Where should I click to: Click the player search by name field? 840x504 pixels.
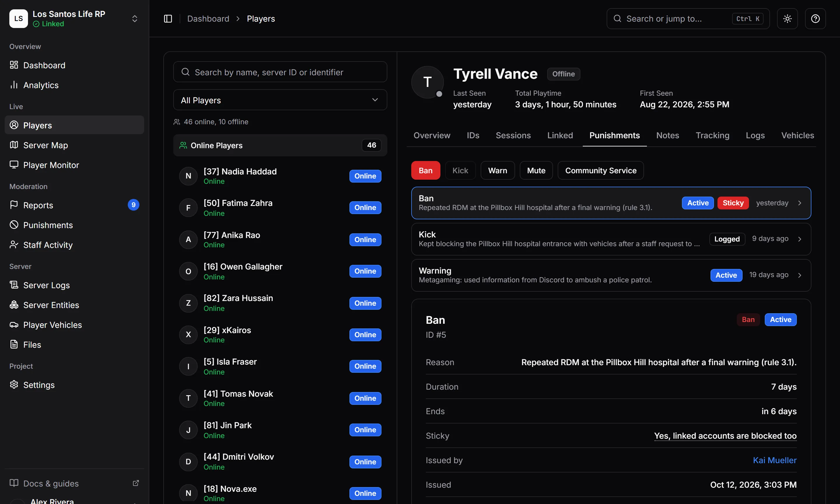(280, 72)
